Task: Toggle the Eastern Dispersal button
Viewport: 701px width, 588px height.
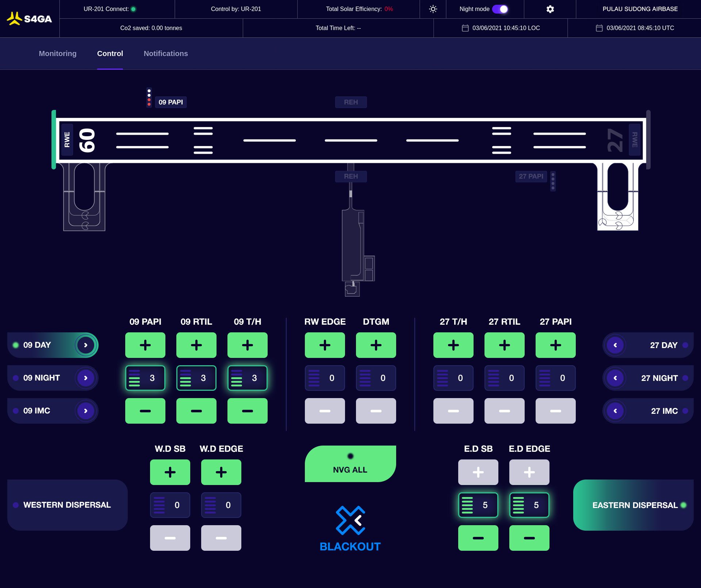Action: point(633,505)
